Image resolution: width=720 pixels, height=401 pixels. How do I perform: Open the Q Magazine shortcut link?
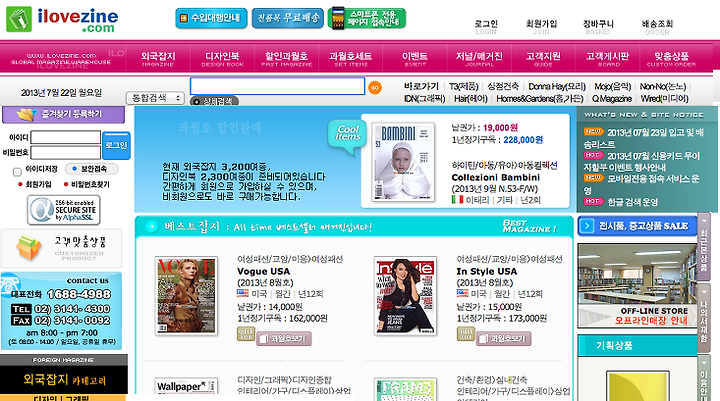[612, 98]
